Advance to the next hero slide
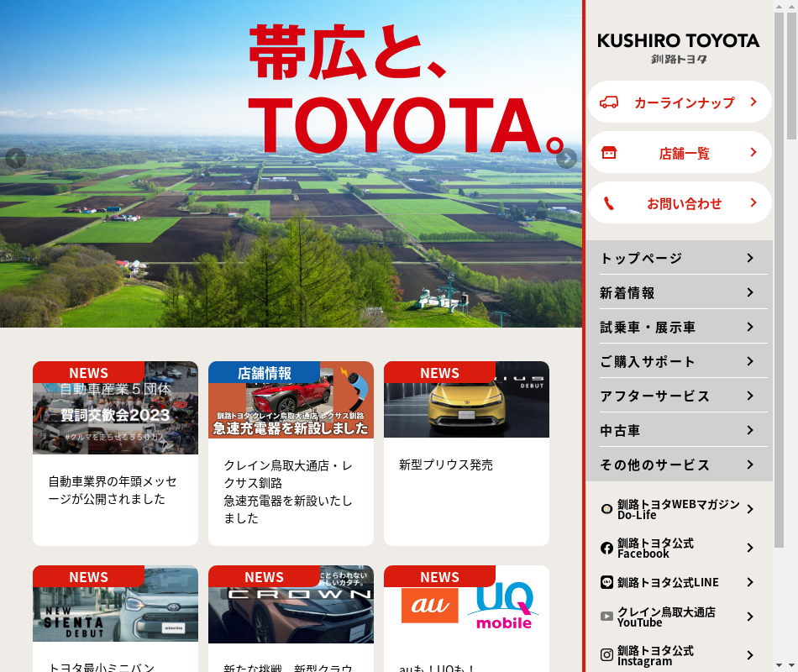Screen dimensions: 798x672 click(567, 158)
